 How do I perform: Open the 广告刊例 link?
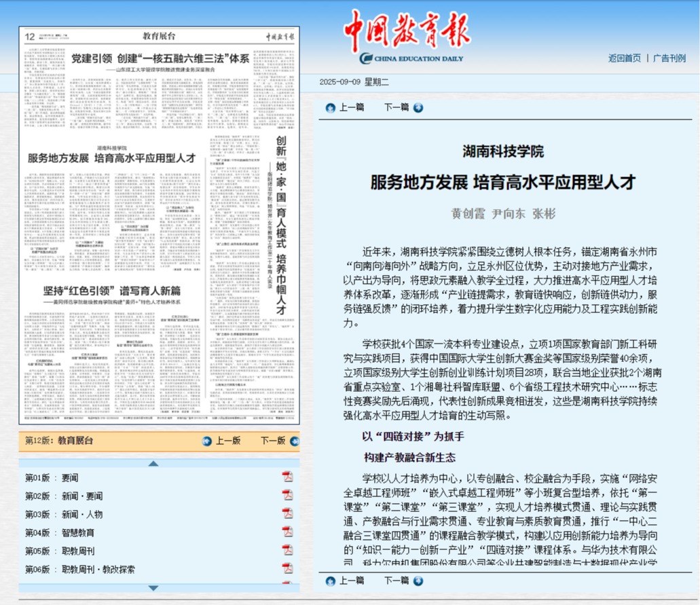pos(669,58)
